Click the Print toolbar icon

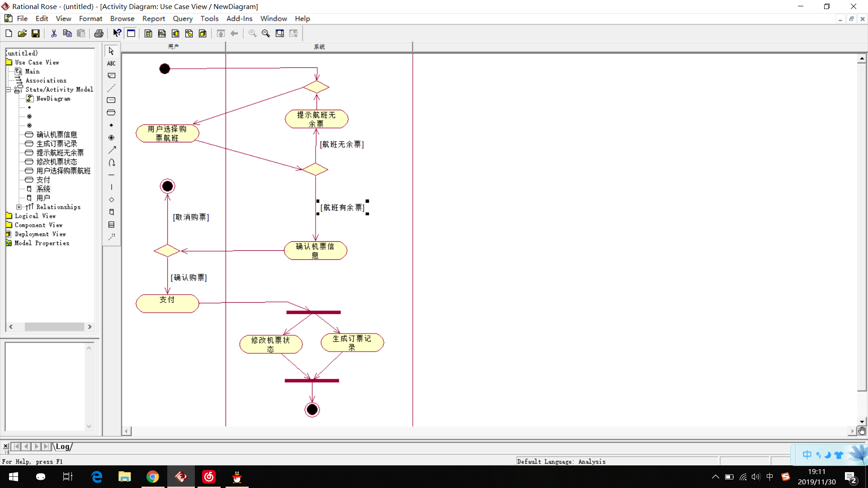99,33
